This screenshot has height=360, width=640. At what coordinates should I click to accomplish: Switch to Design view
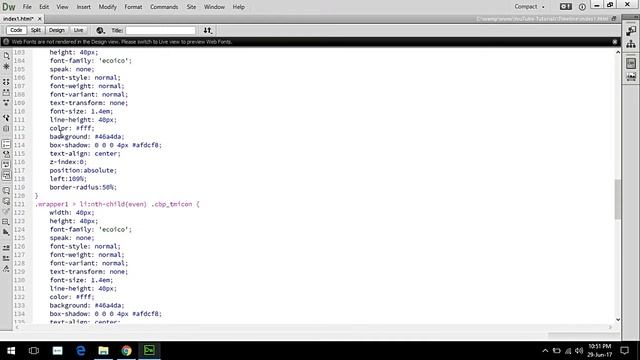click(57, 30)
